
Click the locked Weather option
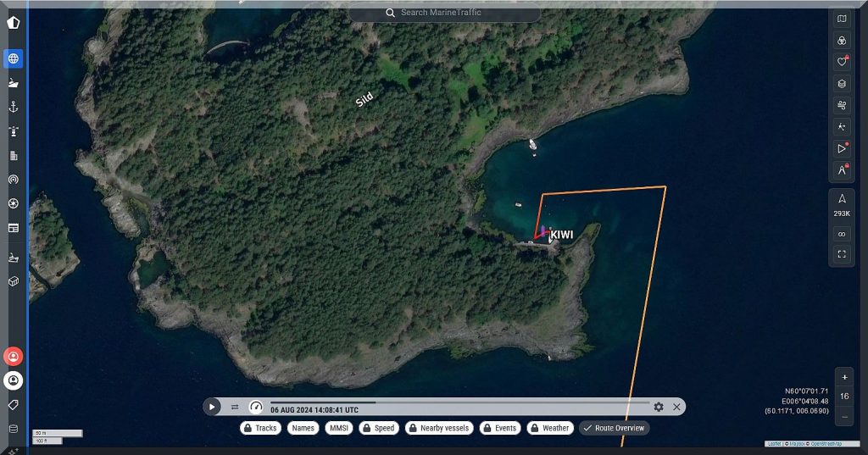click(x=549, y=428)
